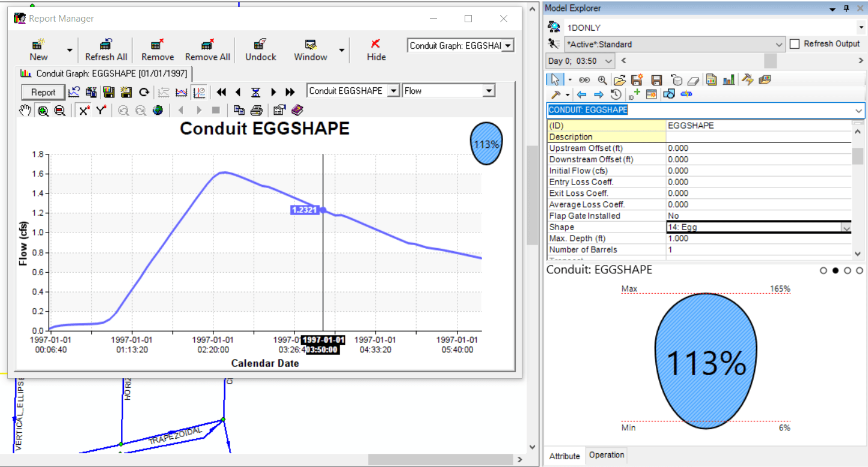Click the globe icon in graph toolbar

click(158, 111)
